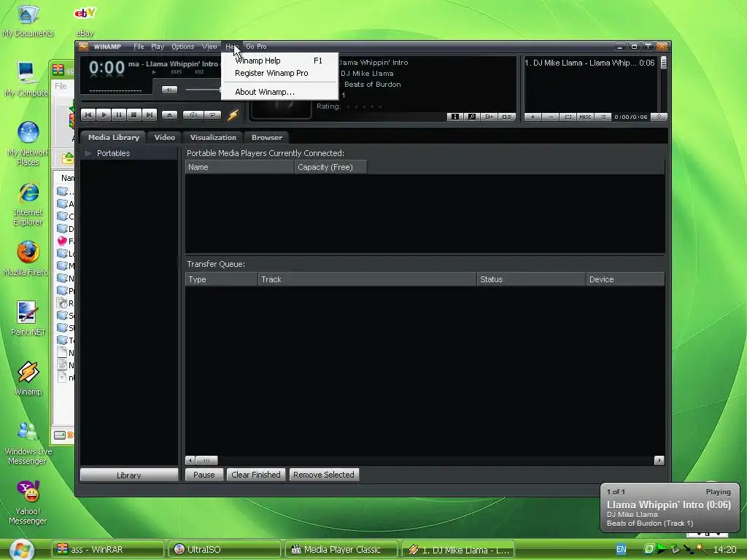Click the Go Pro menu item
This screenshot has width=747, height=560.
(256, 47)
